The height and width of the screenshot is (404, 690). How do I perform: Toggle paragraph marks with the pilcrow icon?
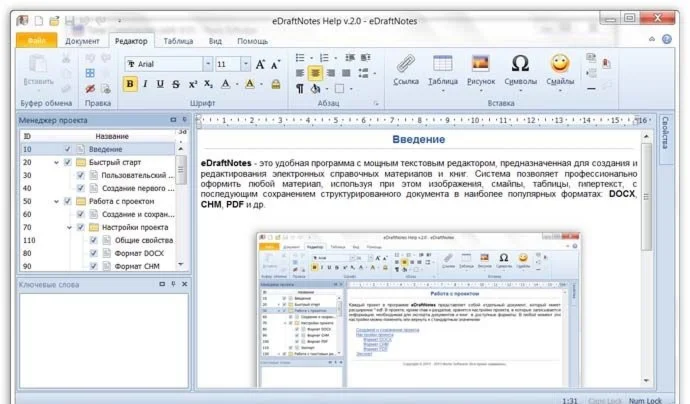point(300,88)
